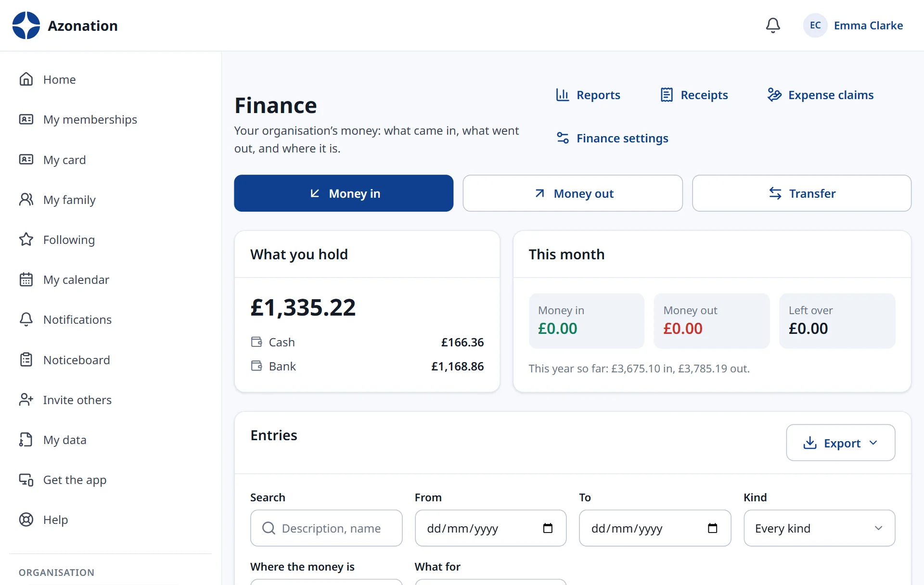The height and width of the screenshot is (585, 924).
Task: Click the My memberships card icon
Action: click(26, 119)
